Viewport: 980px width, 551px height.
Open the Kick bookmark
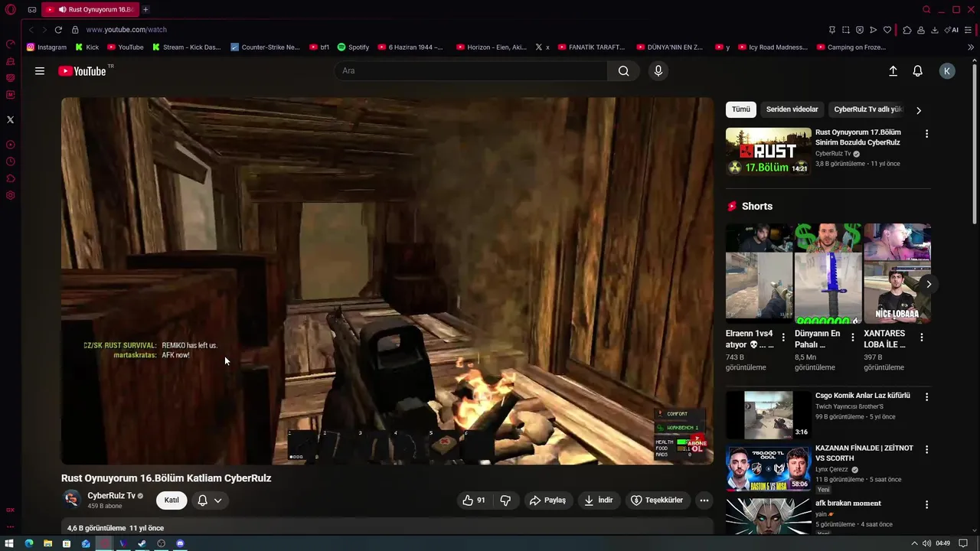87,47
